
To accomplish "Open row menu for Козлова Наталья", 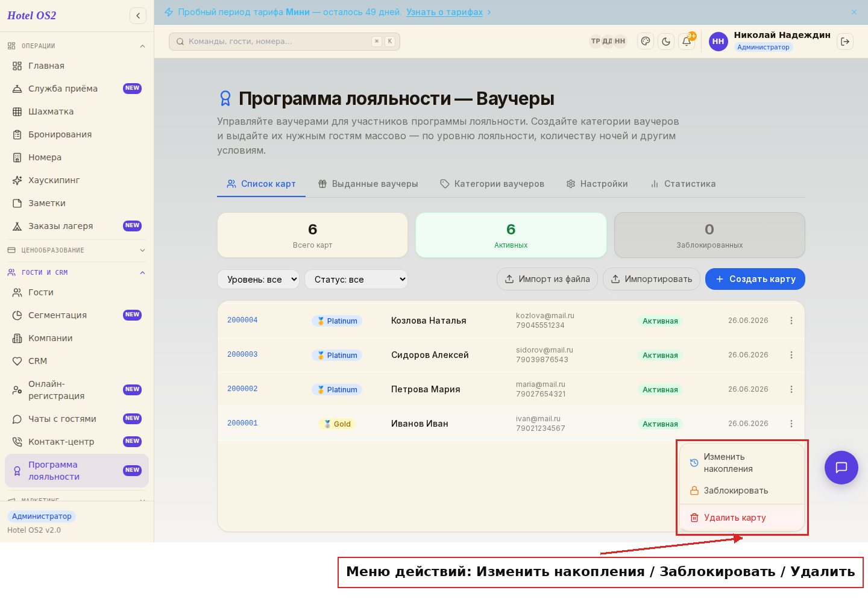I will click(x=791, y=321).
